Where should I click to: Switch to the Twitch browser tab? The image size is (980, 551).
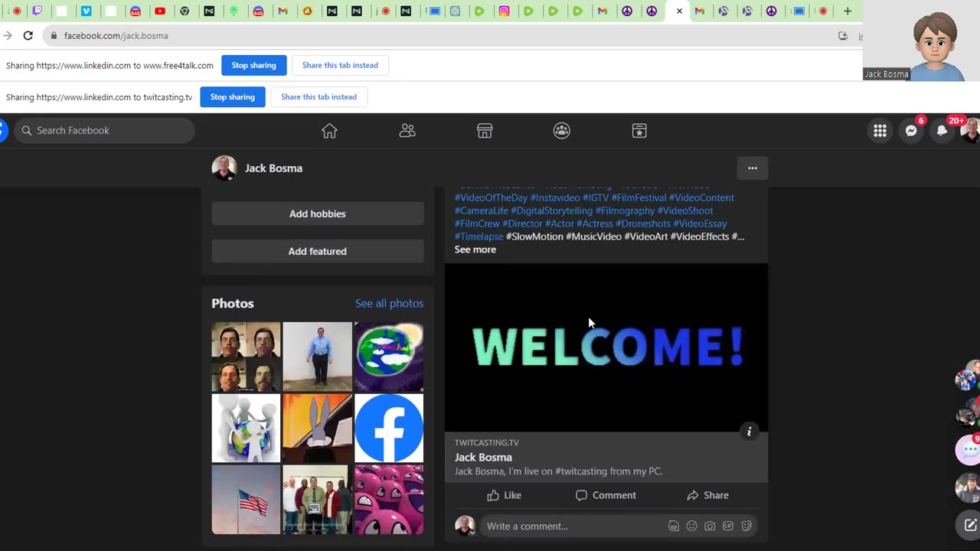click(37, 11)
